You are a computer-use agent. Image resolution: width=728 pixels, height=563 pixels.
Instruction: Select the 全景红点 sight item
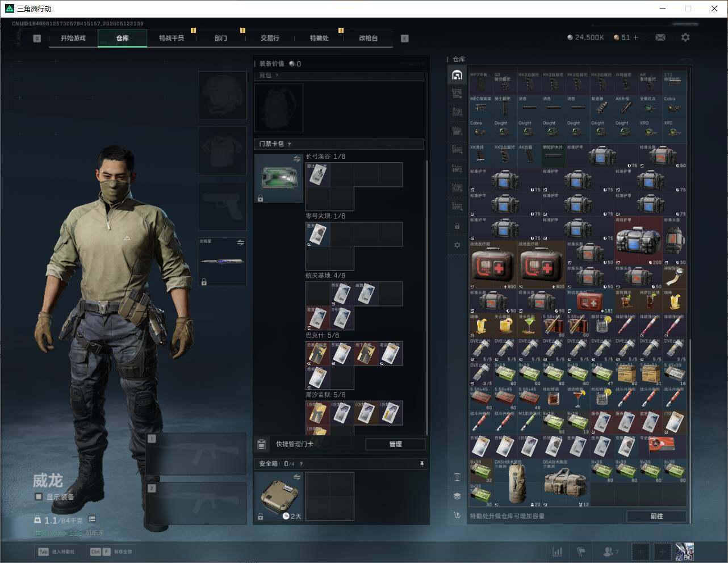pyautogui.click(x=651, y=107)
